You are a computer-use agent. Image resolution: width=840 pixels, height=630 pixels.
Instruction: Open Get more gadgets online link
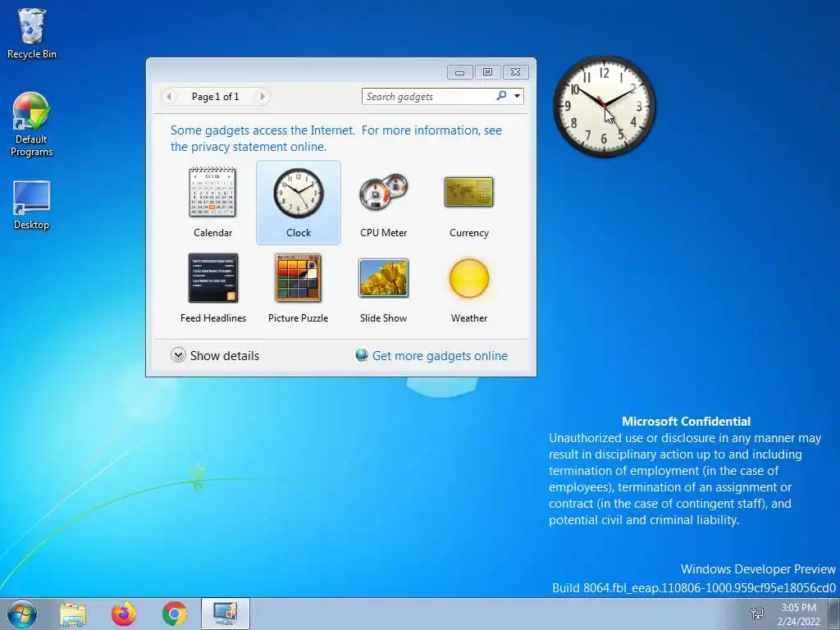coord(431,355)
